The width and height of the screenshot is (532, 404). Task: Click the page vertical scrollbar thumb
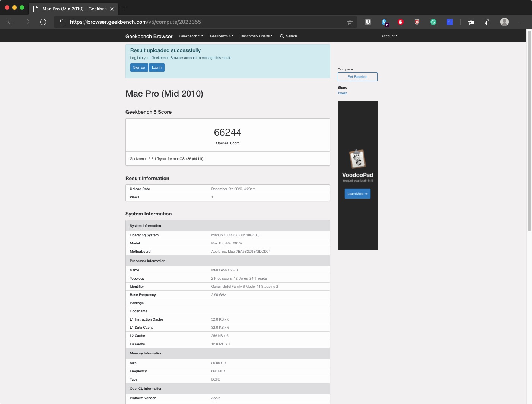point(529,130)
